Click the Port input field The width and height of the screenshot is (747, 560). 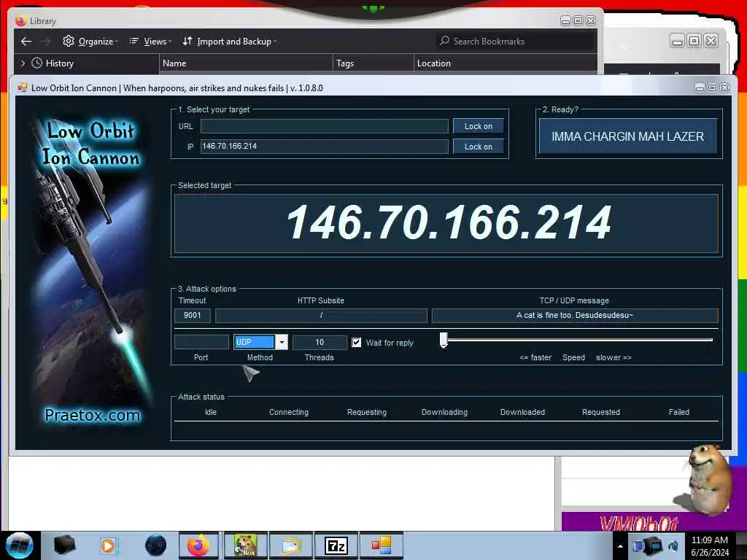tap(202, 342)
